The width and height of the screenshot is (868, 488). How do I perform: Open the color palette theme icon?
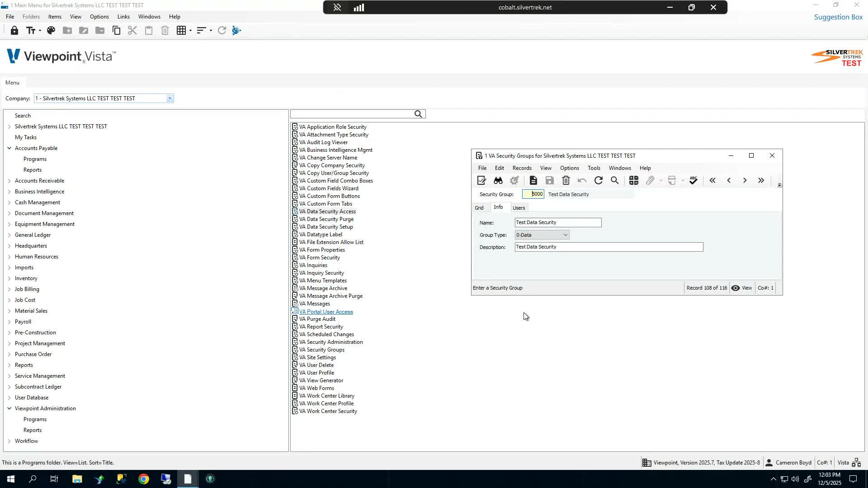[x=51, y=31]
